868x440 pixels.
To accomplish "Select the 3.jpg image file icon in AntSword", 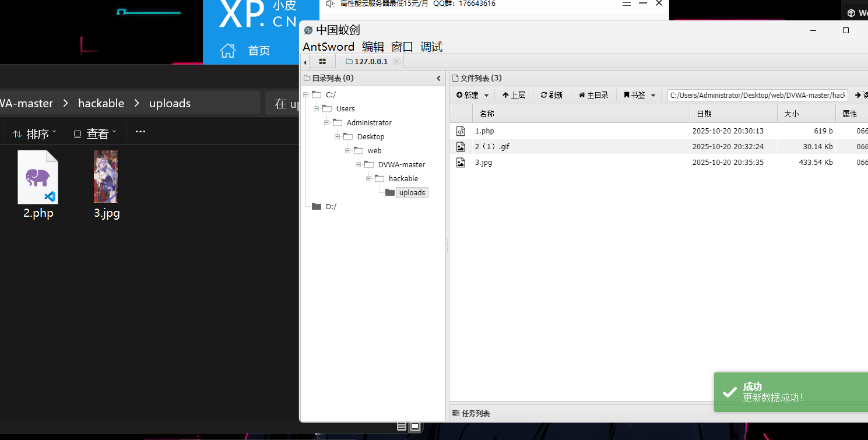I will click(461, 163).
